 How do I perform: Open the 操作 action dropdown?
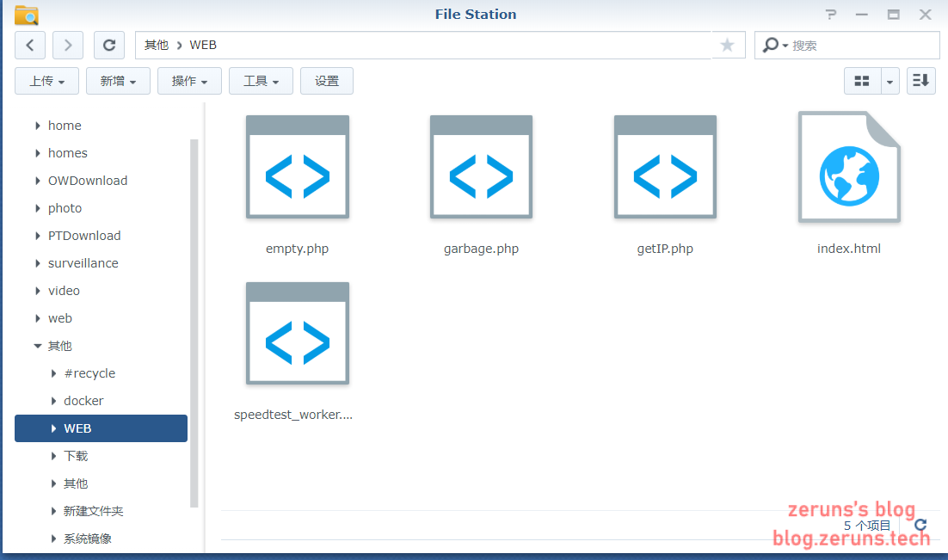[x=189, y=81]
